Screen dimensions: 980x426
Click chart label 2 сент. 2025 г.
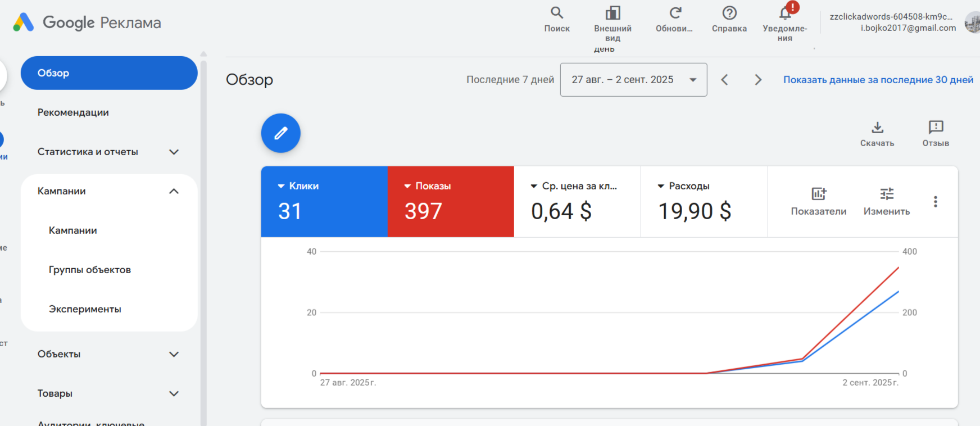click(x=870, y=383)
